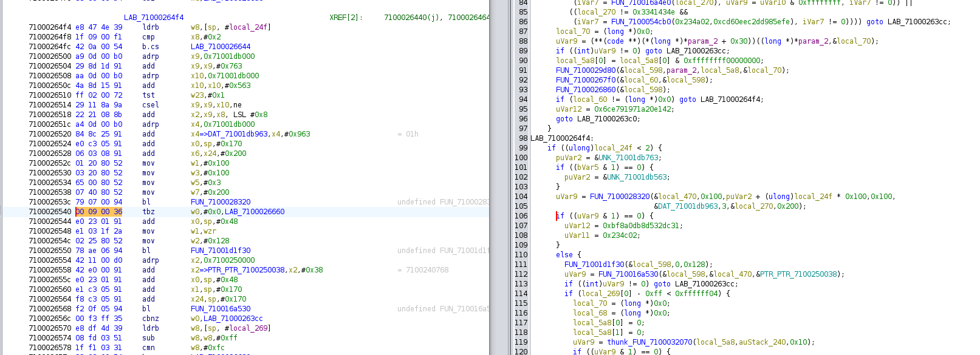Select the b.cs mnemonic

(151, 47)
